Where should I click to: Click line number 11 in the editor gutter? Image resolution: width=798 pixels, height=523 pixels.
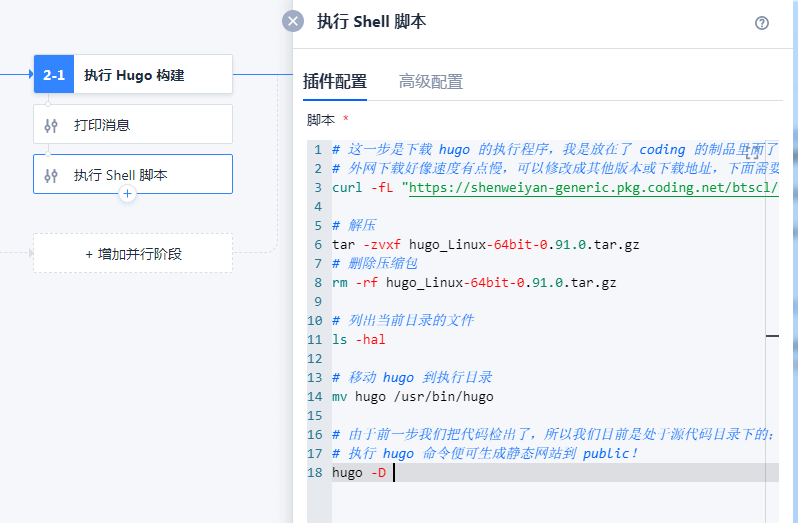pyautogui.click(x=315, y=340)
